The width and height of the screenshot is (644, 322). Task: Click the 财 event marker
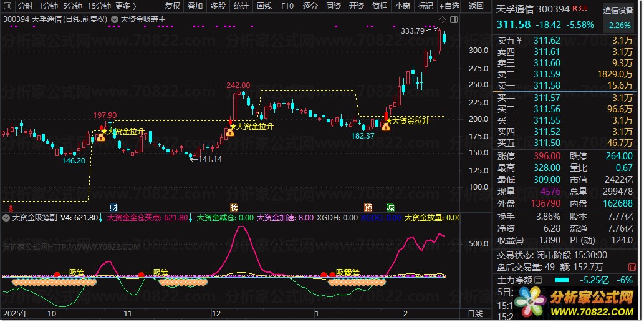click(x=113, y=207)
